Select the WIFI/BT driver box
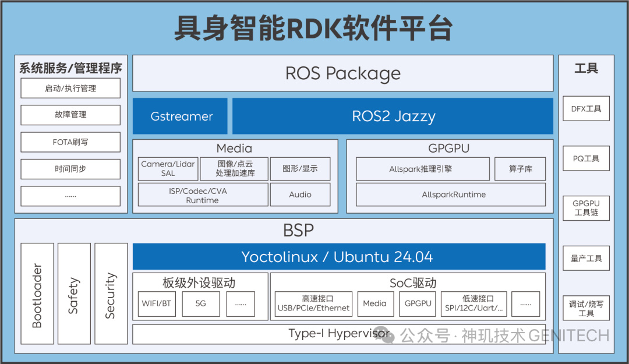Image resolution: width=629 pixels, height=364 pixels. 157,304
